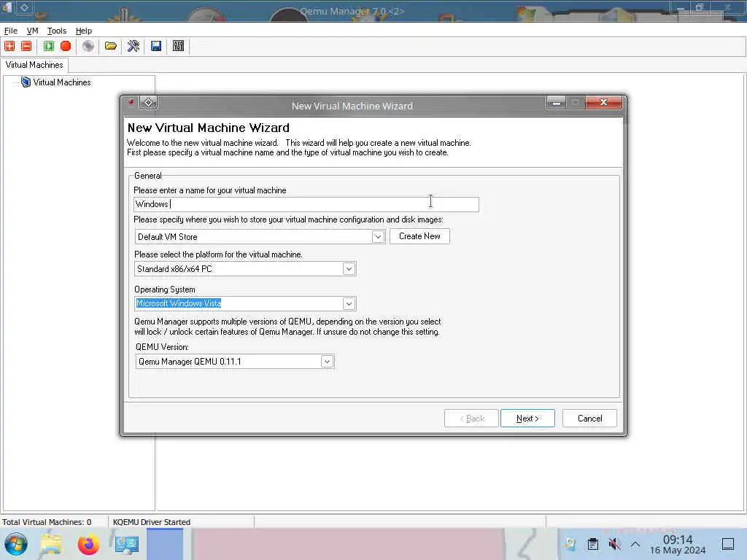This screenshot has width=747, height=560.
Task: Open the Help menu
Action: 84,31
